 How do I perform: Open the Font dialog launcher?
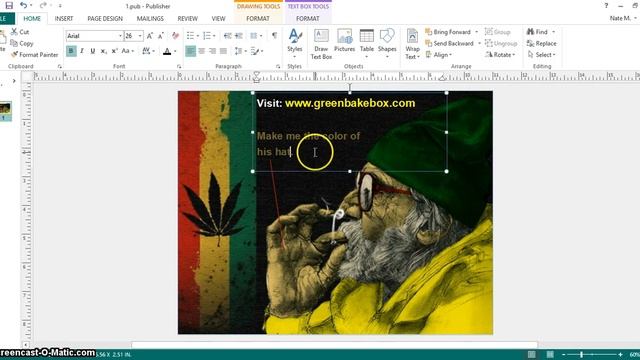(179, 66)
